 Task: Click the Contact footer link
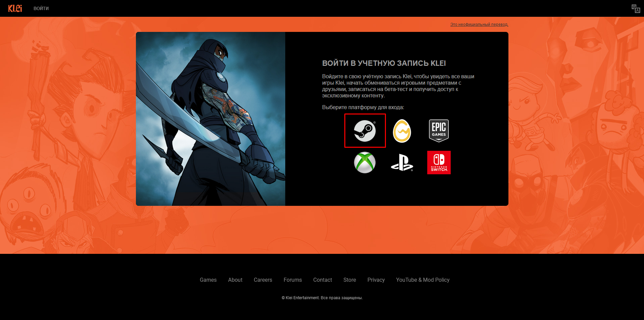pos(323,280)
